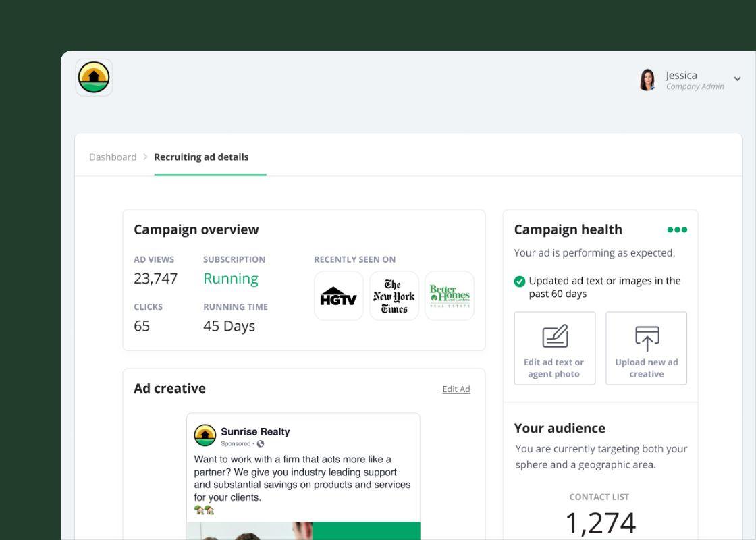Open Jessica's profile avatar photo
Screen dimensions: 756x540
[x=647, y=80]
